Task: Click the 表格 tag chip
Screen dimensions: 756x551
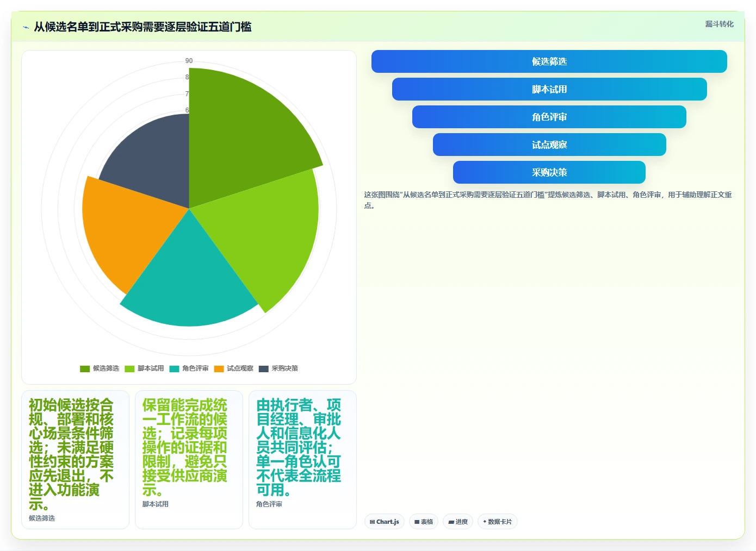Action: (424, 522)
